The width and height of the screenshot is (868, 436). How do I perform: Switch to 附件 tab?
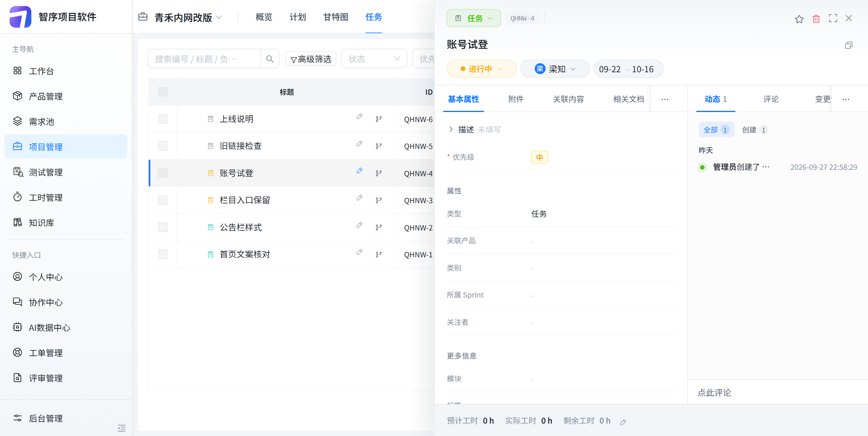516,99
